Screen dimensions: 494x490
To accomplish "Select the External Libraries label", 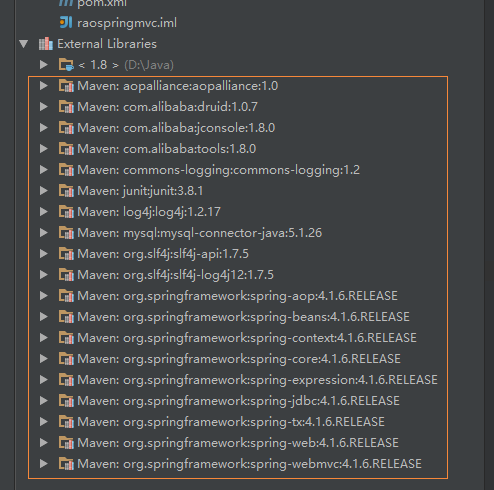I will click(107, 44).
